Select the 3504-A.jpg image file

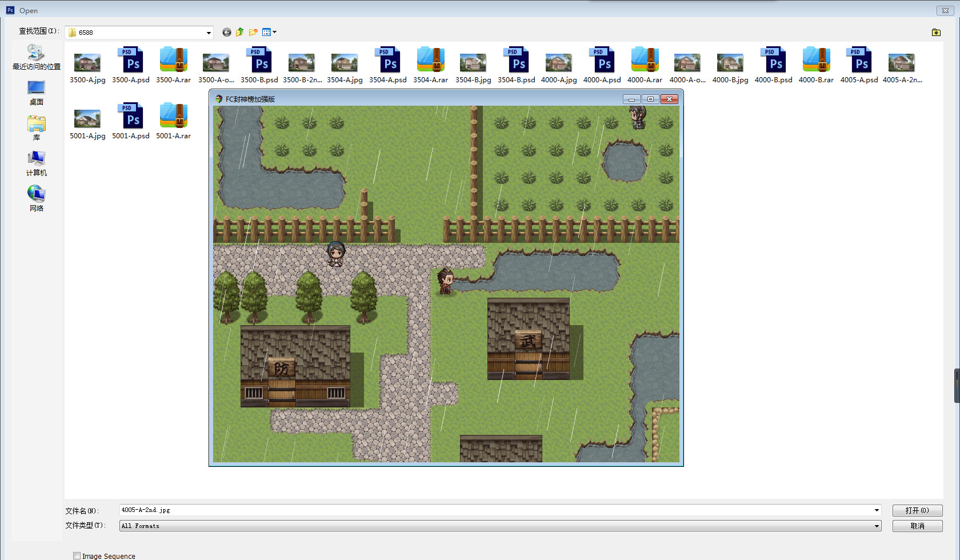(x=345, y=62)
